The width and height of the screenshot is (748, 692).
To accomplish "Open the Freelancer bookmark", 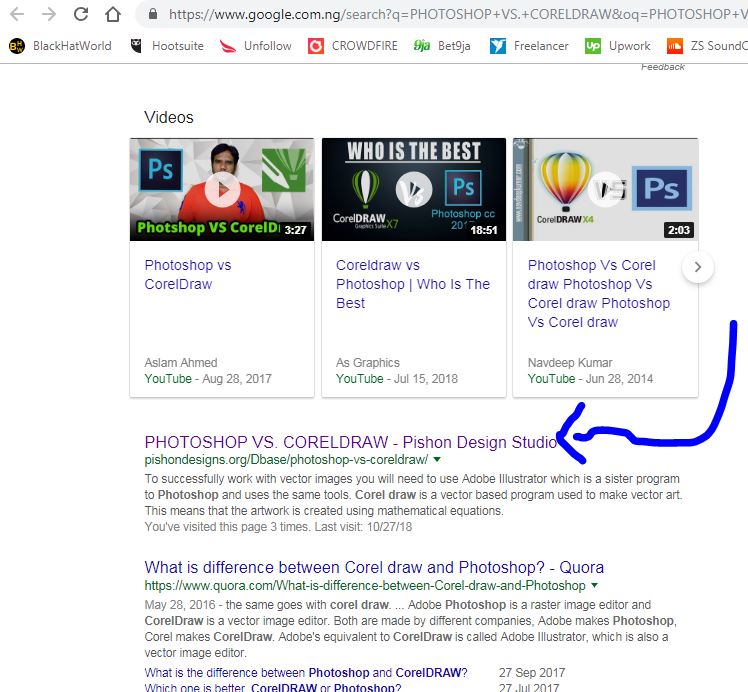I will click(x=529, y=46).
